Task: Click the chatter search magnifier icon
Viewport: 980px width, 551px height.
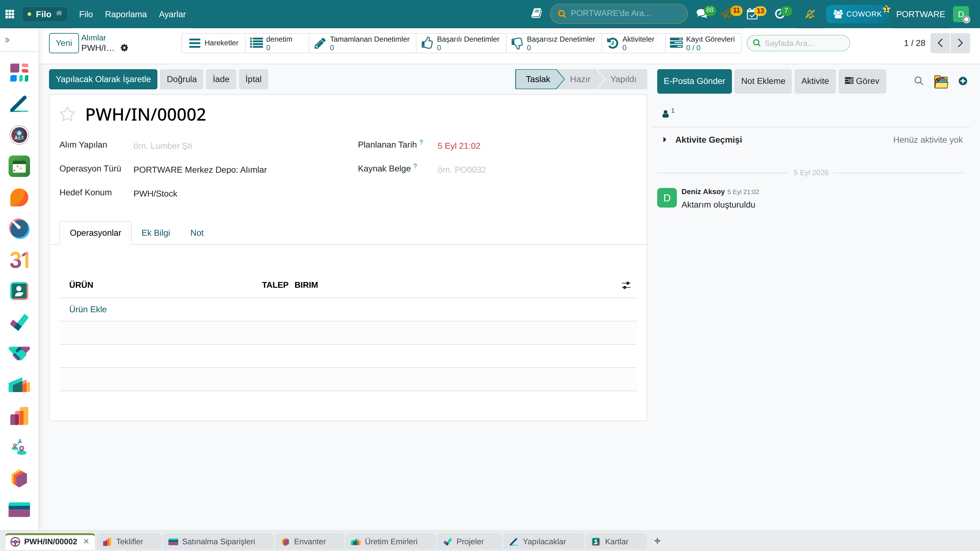Action: tap(919, 81)
